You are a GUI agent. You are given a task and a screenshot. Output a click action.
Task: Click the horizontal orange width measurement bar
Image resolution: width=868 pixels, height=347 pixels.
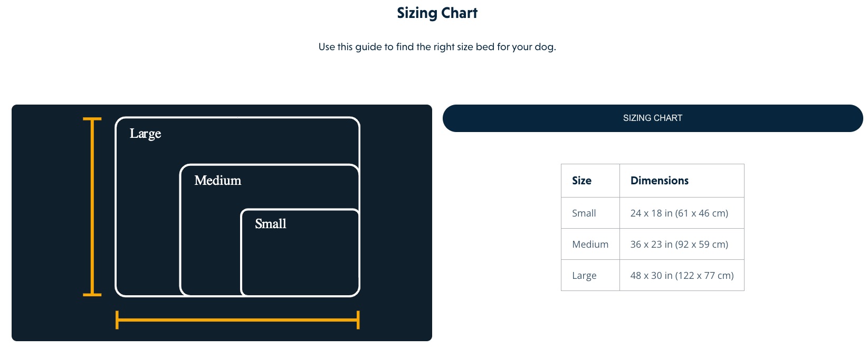pyautogui.click(x=237, y=320)
